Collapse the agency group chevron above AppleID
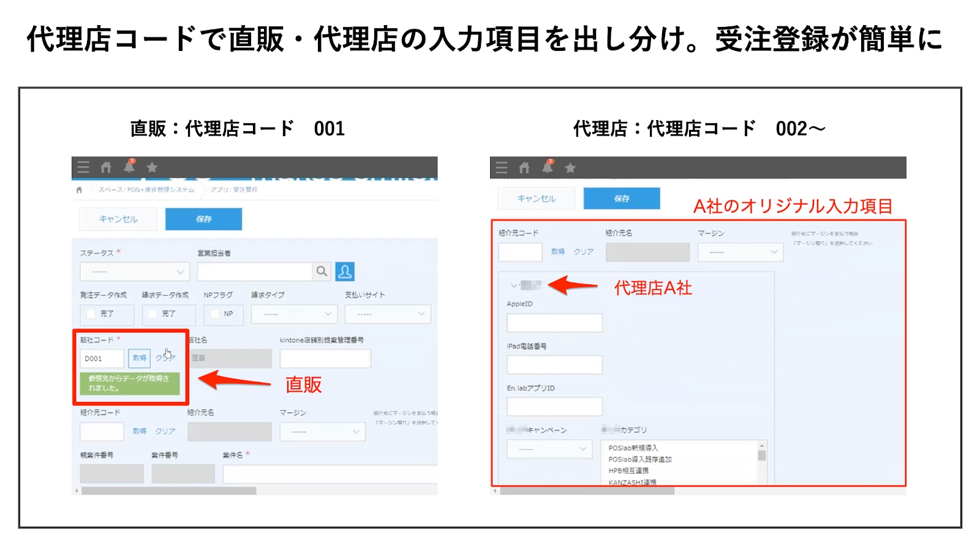This screenshot has width=980, height=545. click(513, 286)
